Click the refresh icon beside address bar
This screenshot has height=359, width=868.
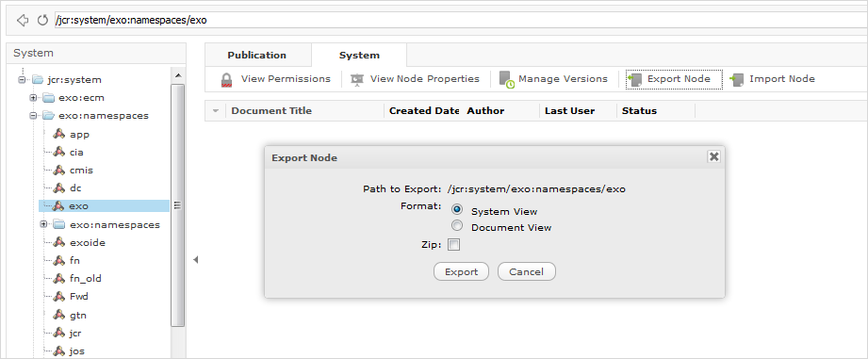tap(42, 21)
